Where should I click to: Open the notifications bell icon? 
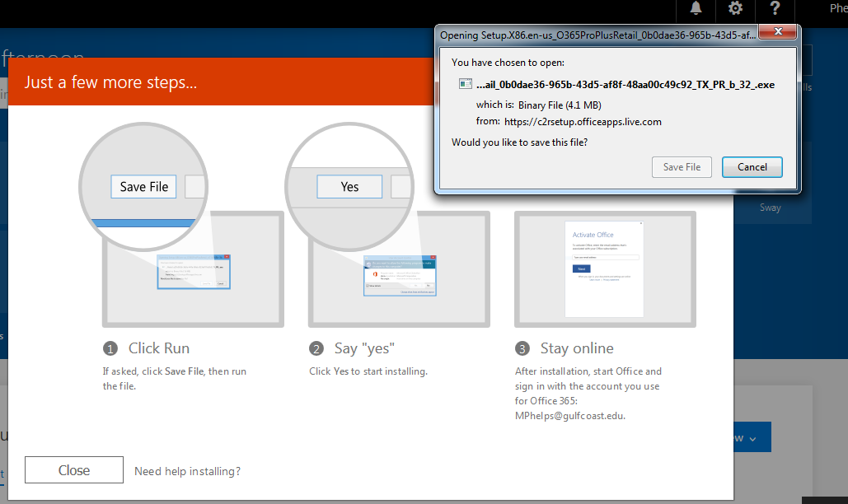point(696,9)
